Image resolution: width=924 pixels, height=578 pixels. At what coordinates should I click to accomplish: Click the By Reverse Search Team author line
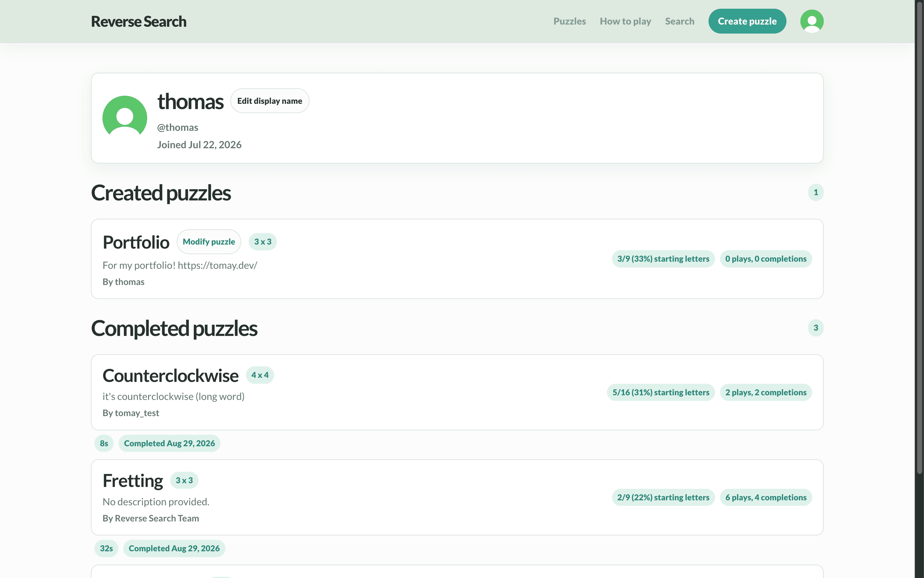pyautogui.click(x=151, y=518)
